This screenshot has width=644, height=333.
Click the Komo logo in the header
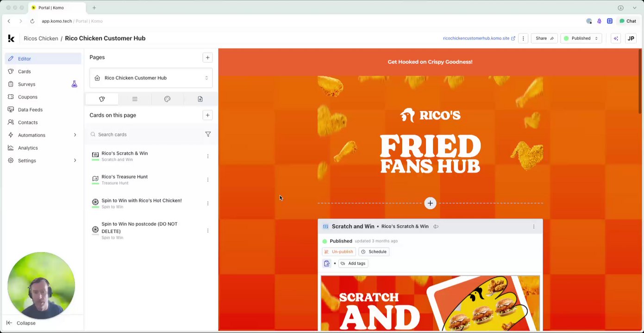(x=11, y=38)
